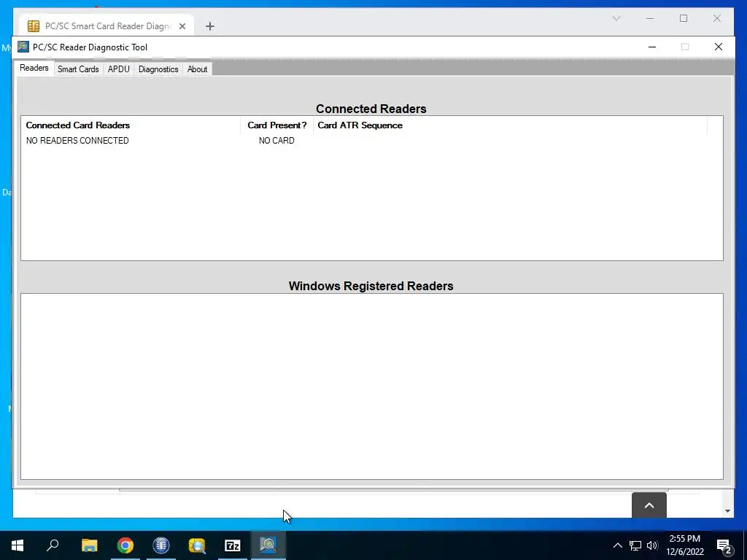This screenshot has height=560, width=747.
Task: Click the Card Present? column header
Action: [x=276, y=125]
